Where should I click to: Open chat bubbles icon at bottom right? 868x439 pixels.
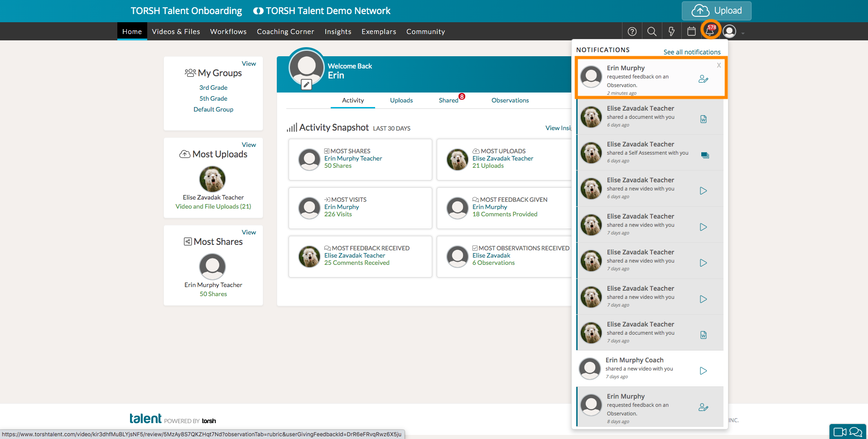click(856, 432)
